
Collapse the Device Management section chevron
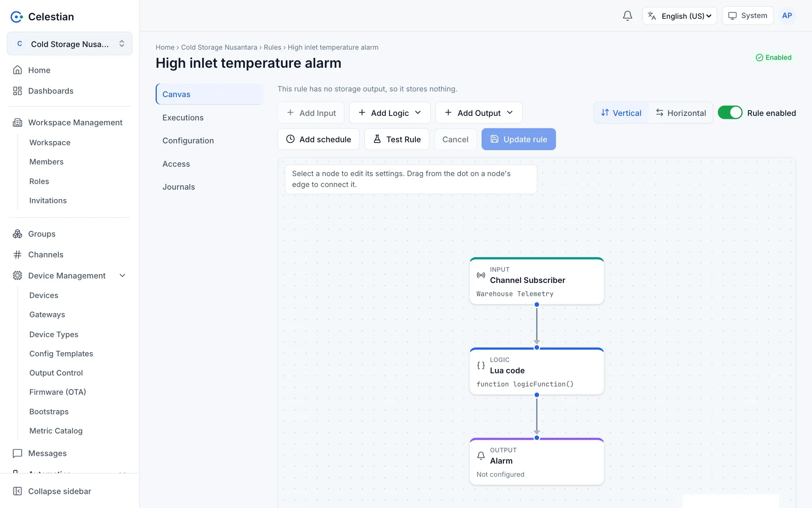point(122,275)
